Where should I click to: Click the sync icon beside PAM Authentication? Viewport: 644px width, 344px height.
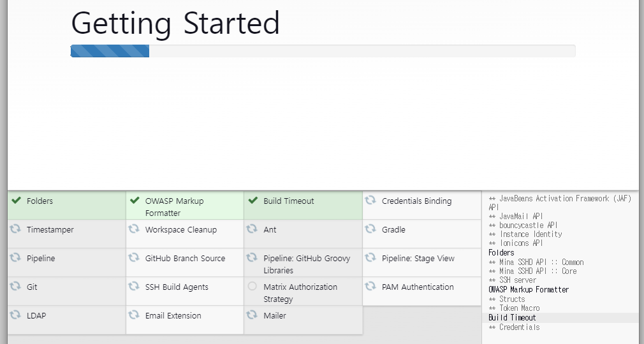coord(370,286)
